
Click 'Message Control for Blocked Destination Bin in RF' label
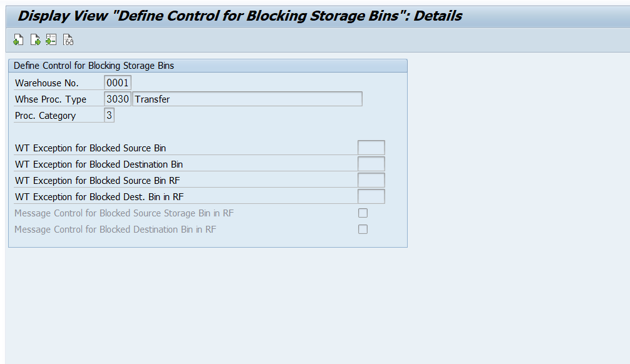(x=115, y=230)
